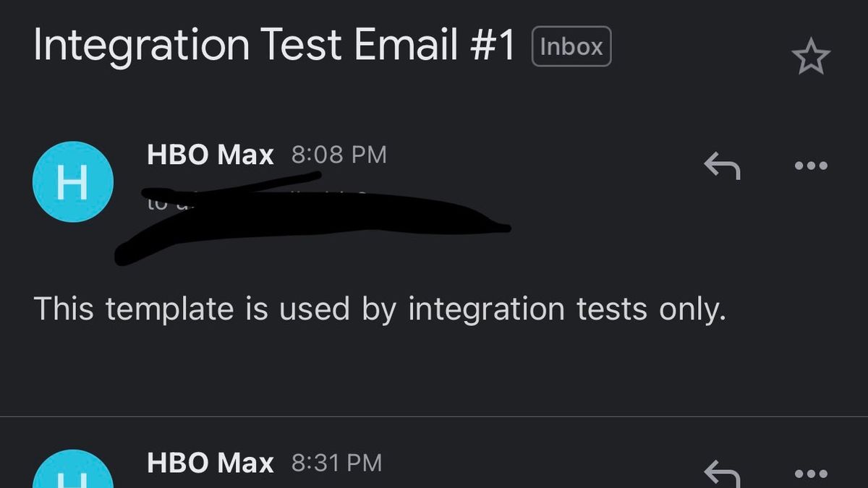
Task: Click the 8:08 PM timestamp
Action: tap(339, 155)
